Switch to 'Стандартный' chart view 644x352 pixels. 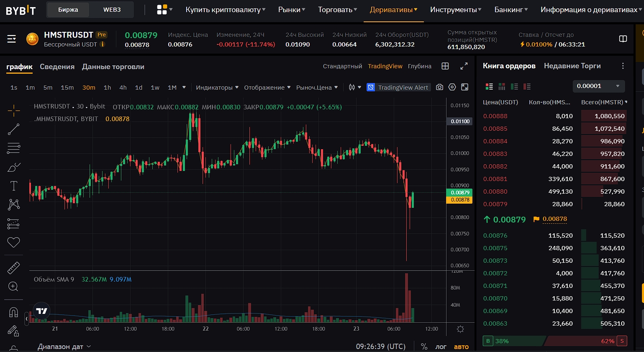click(x=342, y=66)
